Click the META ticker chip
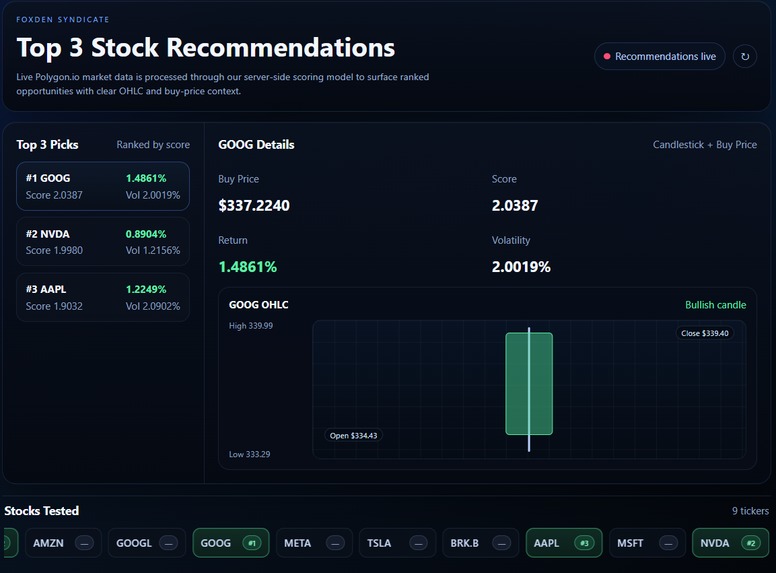 314,543
